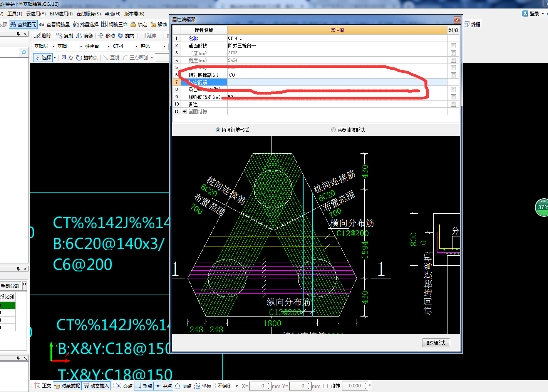Activate the Select (选择) arrow tool
548x392 pixels.
coord(43,57)
